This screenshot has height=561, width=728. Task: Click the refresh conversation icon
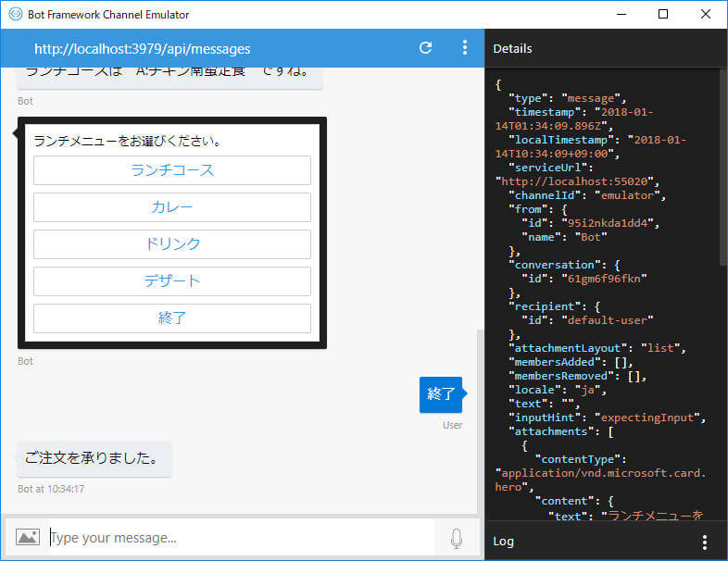(x=425, y=48)
